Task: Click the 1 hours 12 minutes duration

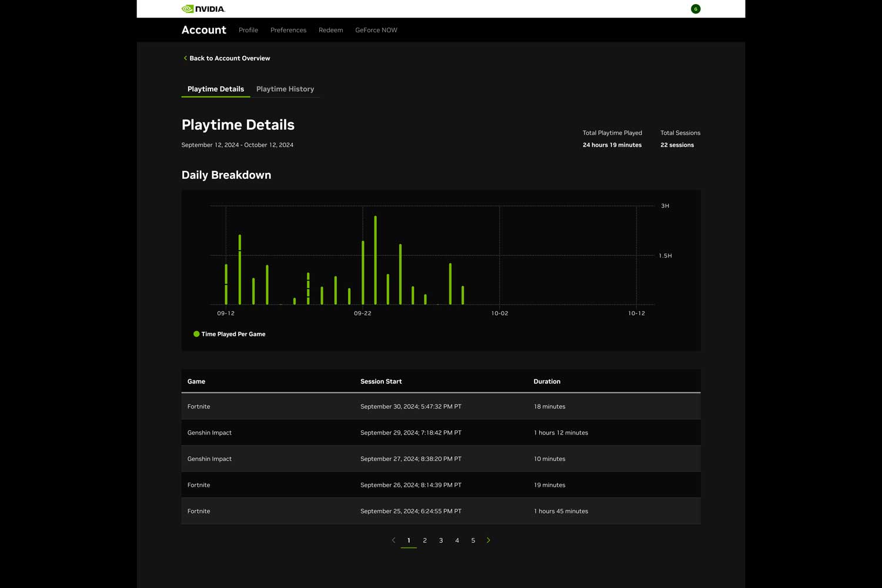Action: coord(561,433)
